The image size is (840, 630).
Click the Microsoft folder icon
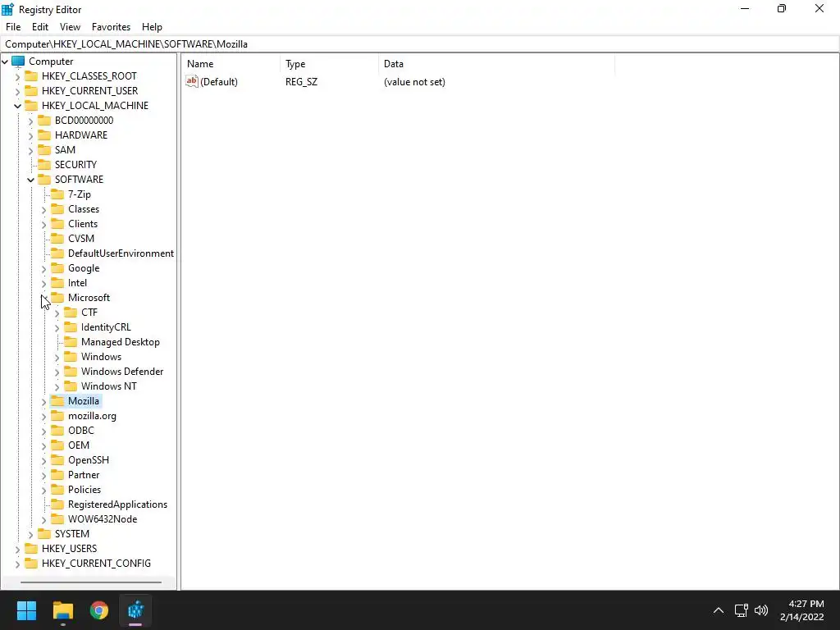coord(57,297)
